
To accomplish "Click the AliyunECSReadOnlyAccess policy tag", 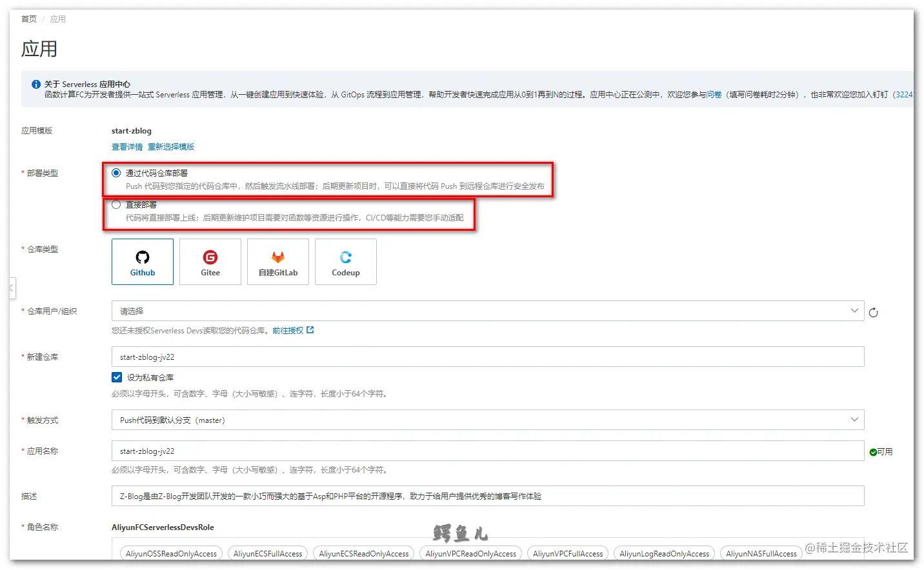I will pyautogui.click(x=364, y=553).
